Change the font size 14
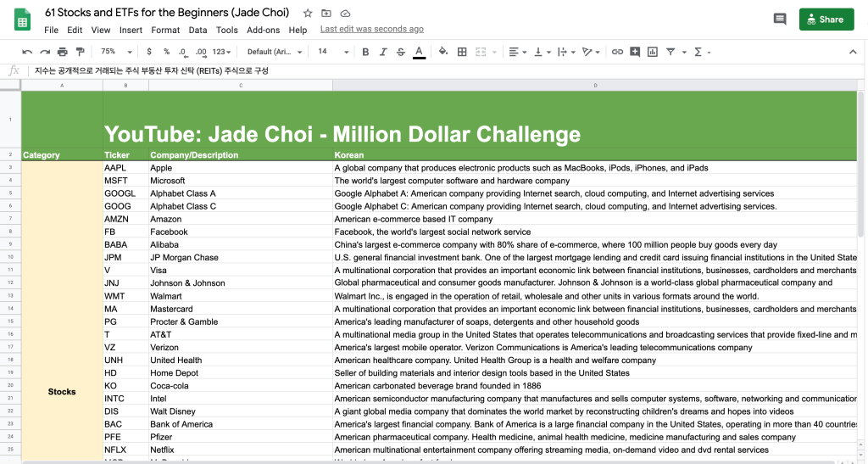868x464 pixels. point(332,52)
